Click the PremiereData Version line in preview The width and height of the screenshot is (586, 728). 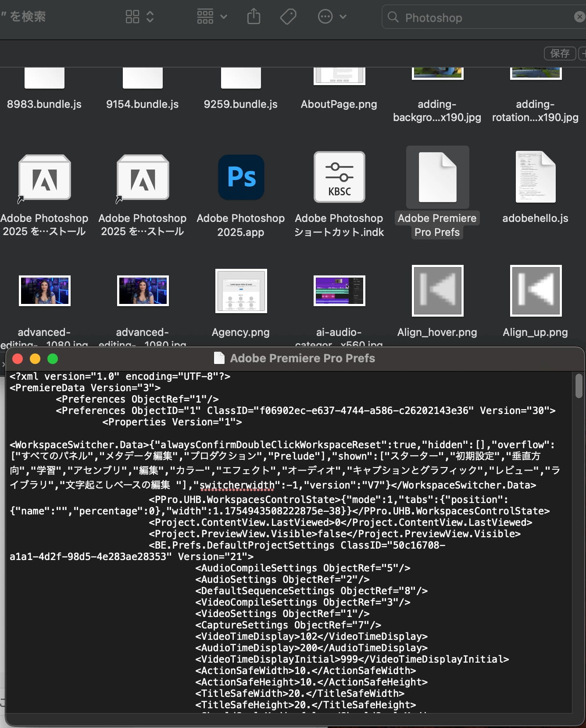(85, 388)
